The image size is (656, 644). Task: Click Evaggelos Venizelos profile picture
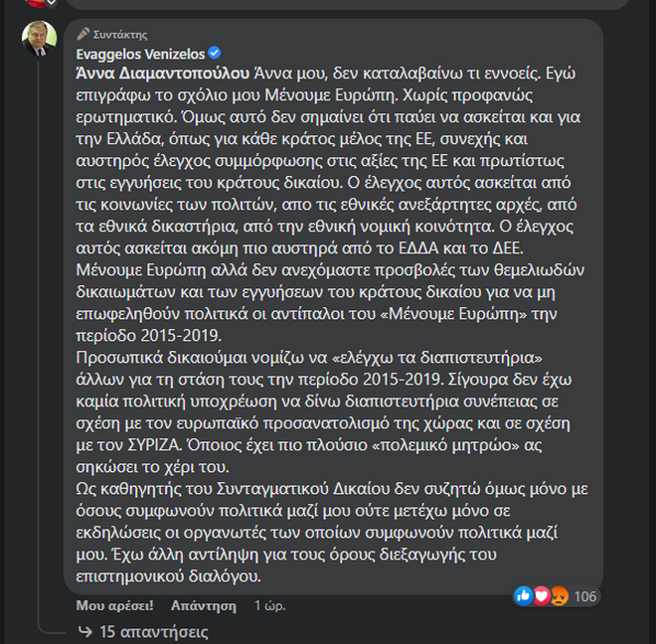pos(39,40)
